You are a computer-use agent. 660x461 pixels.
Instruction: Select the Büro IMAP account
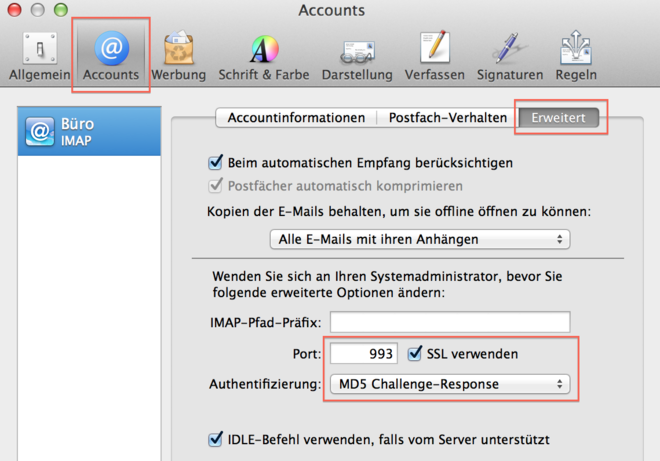click(89, 131)
